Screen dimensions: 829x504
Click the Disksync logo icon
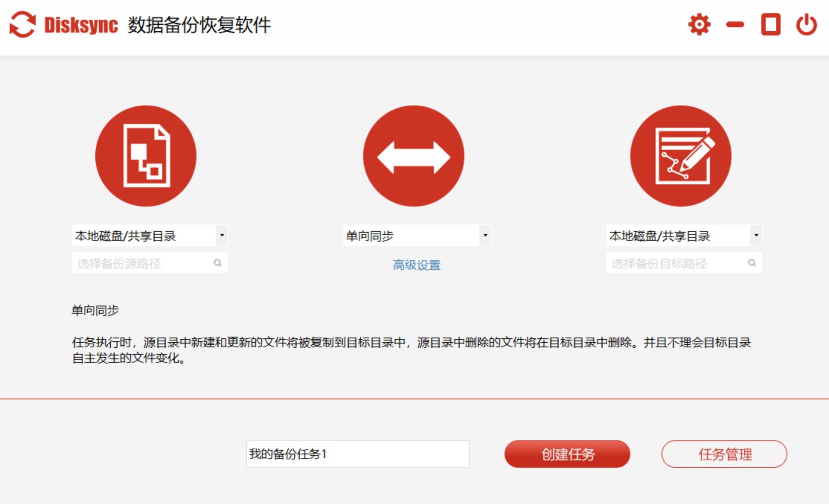coord(23,23)
